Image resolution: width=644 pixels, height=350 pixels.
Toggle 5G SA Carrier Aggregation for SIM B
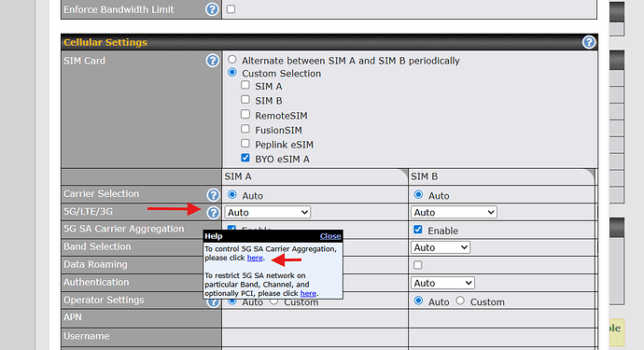(x=418, y=230)
